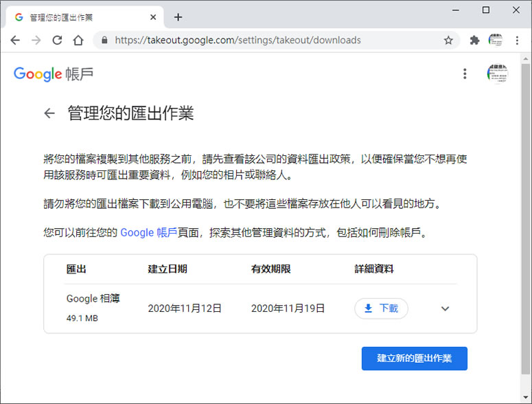Open the Google account page options menu
Screen dimensions: 532x404
(x=465, y=74)
